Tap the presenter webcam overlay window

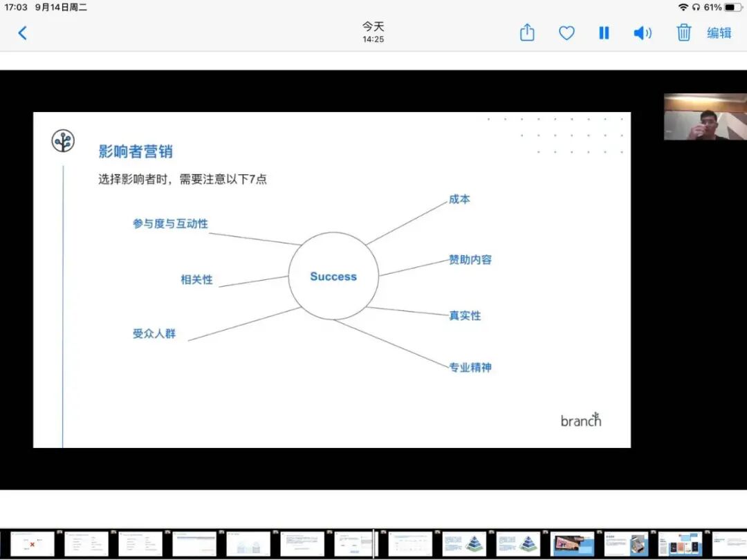705,117
